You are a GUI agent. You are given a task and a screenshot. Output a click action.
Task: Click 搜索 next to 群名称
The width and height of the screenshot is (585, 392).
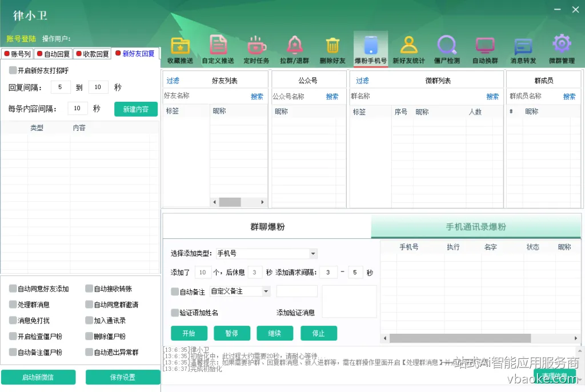tap(493, 97)
